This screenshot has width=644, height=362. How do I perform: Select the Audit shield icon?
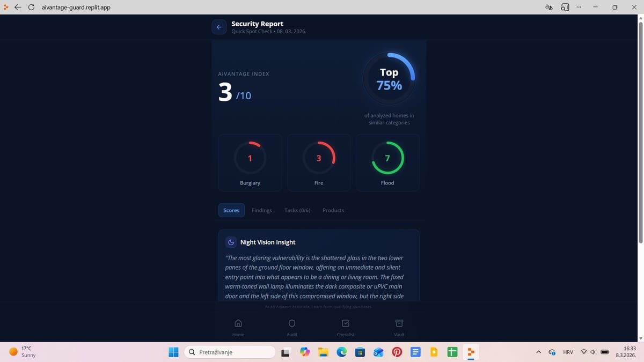(x=291, y=327)
